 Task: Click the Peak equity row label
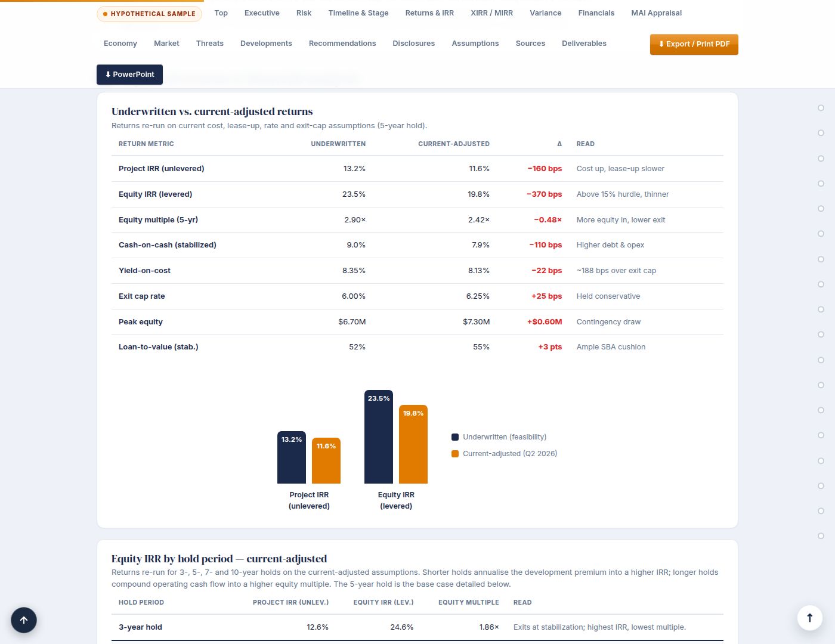tap(141, 322)
